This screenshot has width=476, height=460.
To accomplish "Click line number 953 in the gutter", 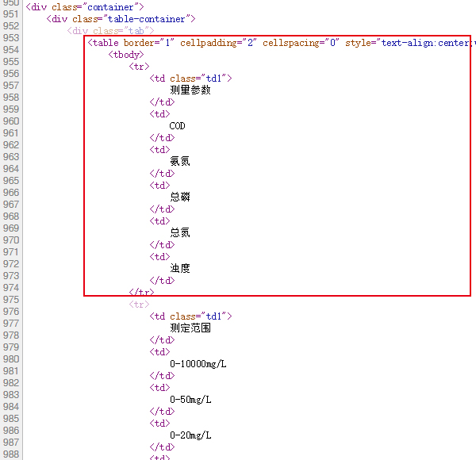I will coord(11,38).
